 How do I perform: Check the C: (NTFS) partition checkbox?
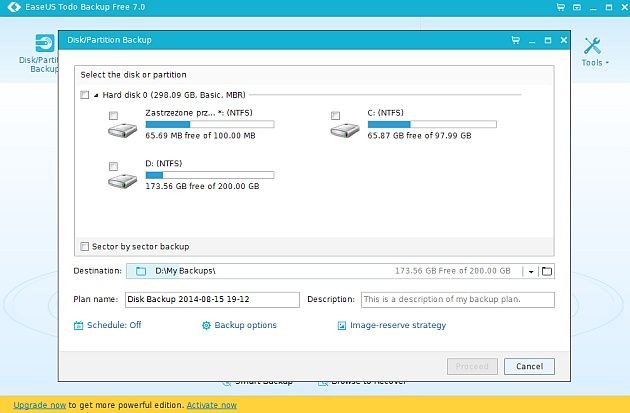point(335,116)
